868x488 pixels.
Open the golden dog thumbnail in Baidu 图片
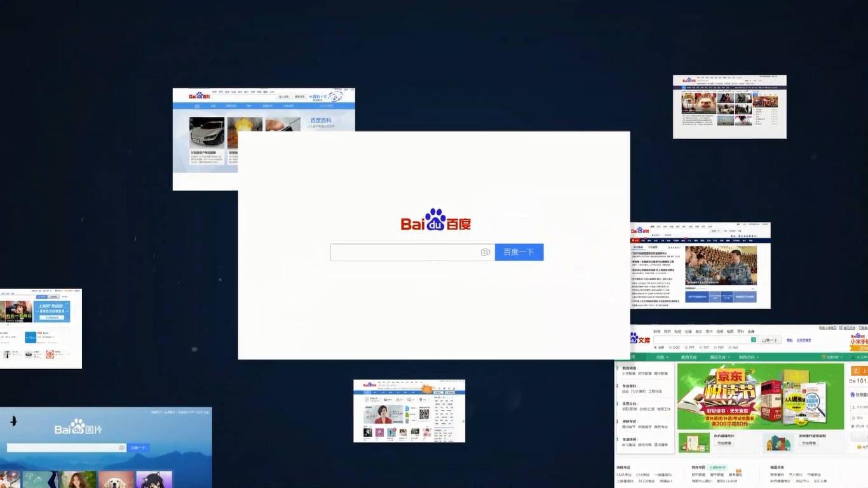click(116, 480)
